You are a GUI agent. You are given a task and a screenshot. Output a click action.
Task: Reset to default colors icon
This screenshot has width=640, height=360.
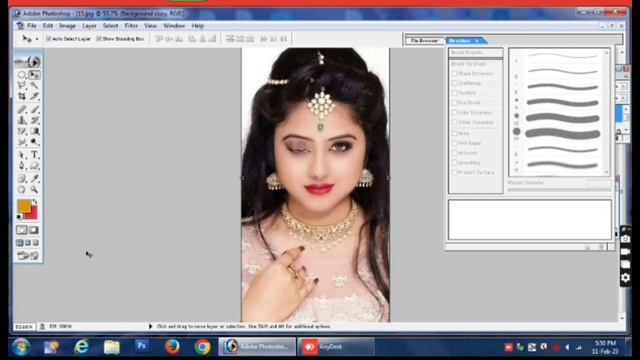tap(19, 217)
